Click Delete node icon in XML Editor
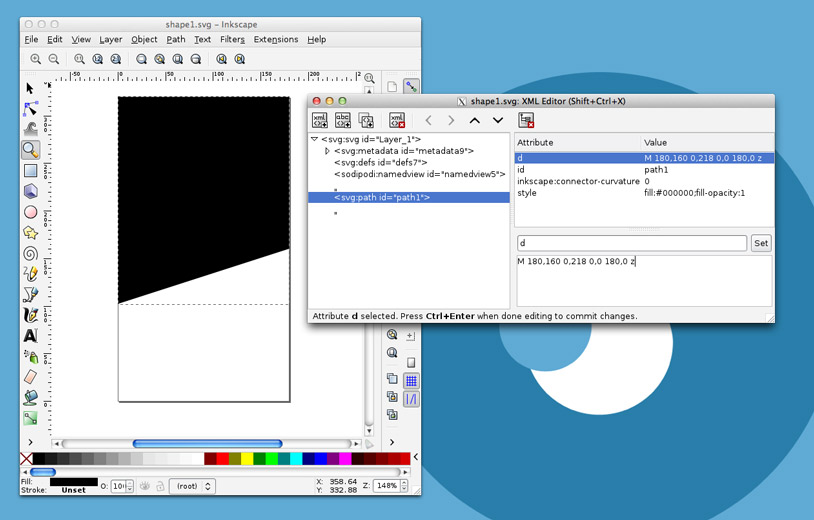The width and height of the screenshot is (814, 520). point(397,120)
